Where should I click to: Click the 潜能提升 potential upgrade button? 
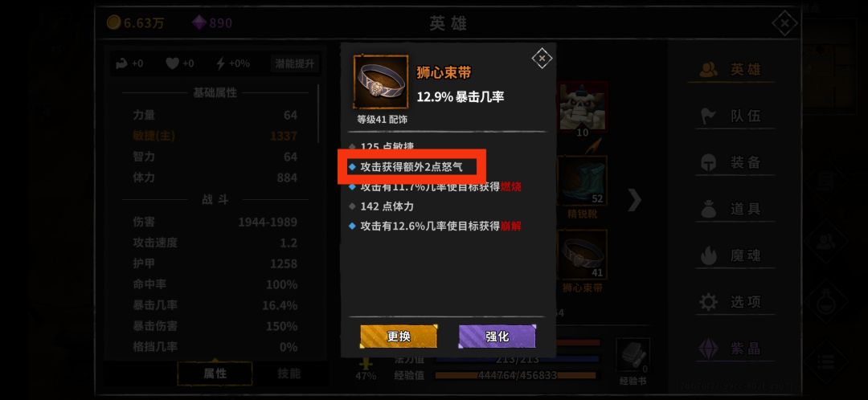pyautogui.click(x=295, y=63)
